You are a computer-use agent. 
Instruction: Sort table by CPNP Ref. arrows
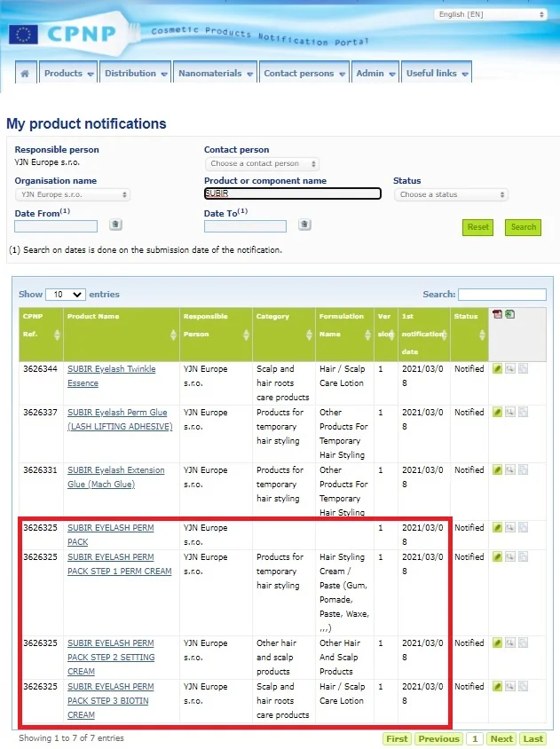57,335
